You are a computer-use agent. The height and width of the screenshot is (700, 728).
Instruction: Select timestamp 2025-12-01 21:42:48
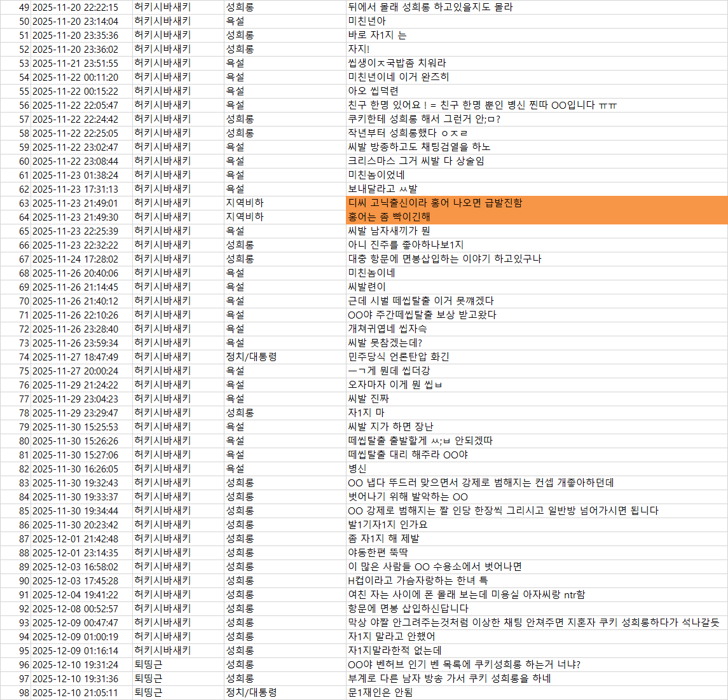(81, 539)
